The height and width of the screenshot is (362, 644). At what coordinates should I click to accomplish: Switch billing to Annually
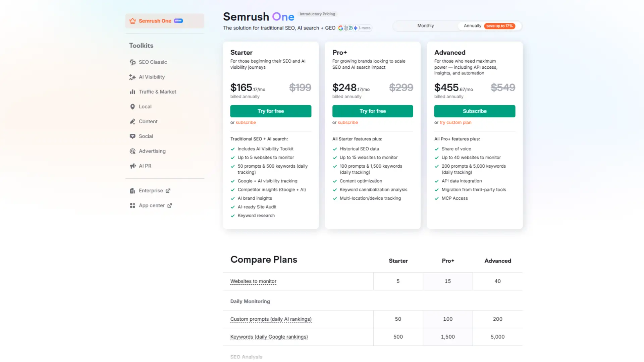(x=472, y=26)
